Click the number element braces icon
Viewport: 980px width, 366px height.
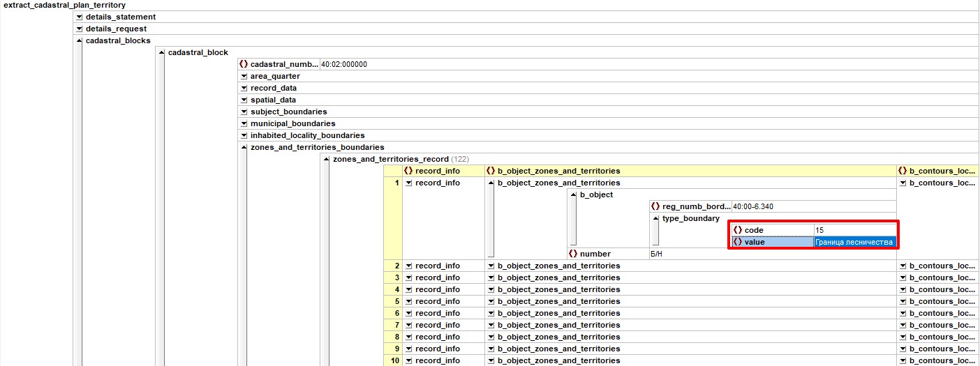572,254
